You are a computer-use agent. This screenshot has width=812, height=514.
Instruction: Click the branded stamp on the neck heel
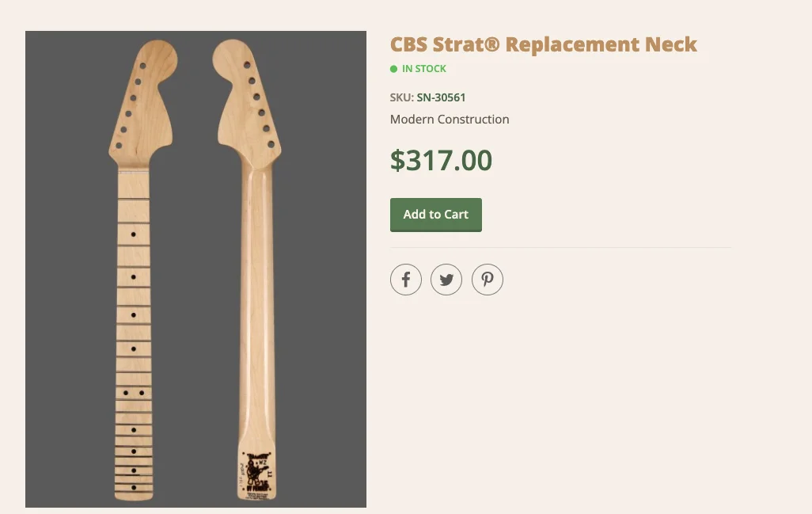coord(256,474)
